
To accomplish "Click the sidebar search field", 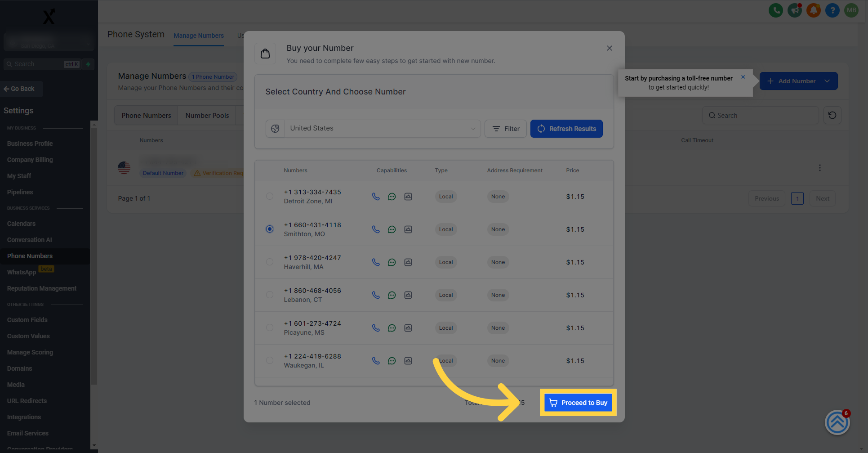I will (x=42, y=64).
